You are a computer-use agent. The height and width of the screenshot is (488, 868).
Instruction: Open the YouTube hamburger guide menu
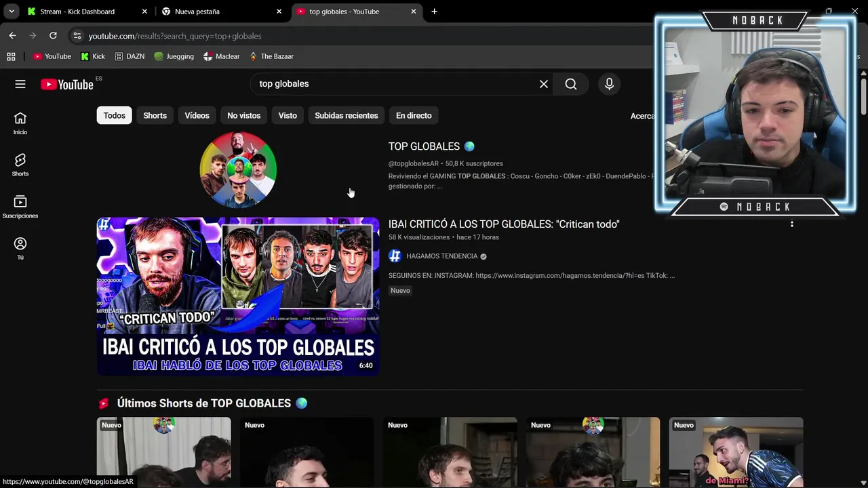tap(20, 84)
